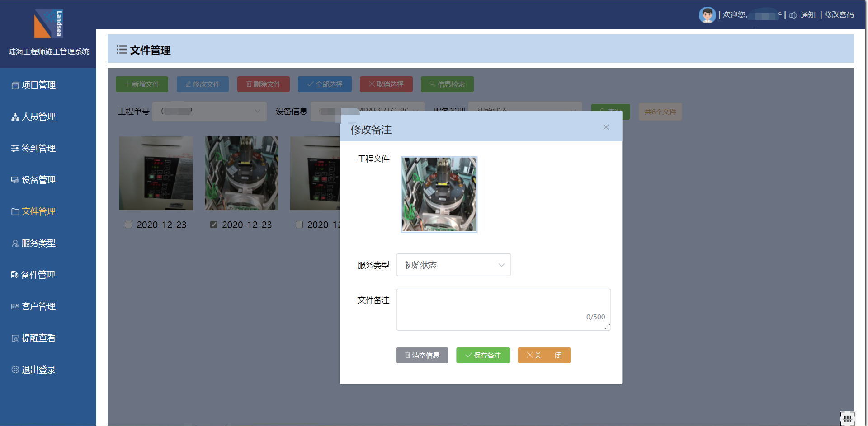
Task: Click the Landsea logo icon
Action: 48,24
